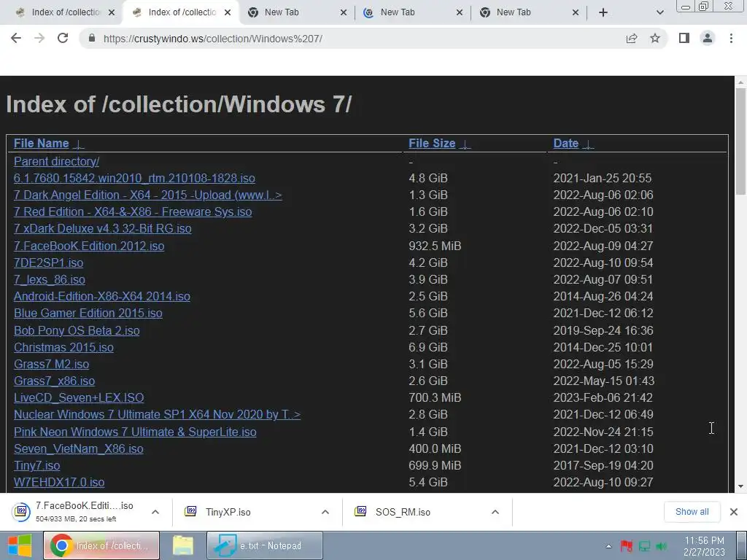Click W7EHDX17.0.iso link
This screenshot has height=560, width=747.
tap(59, 483)
